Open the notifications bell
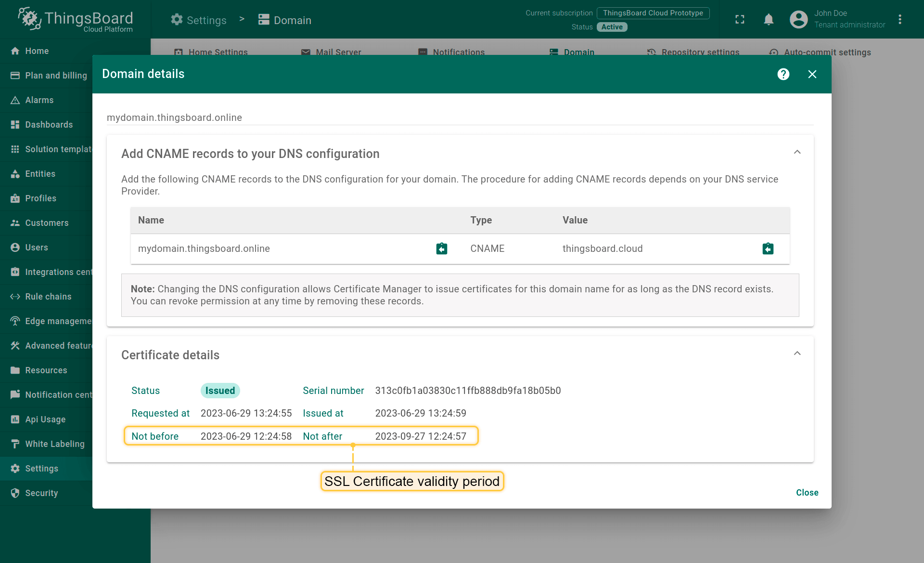 pos(769,20)
